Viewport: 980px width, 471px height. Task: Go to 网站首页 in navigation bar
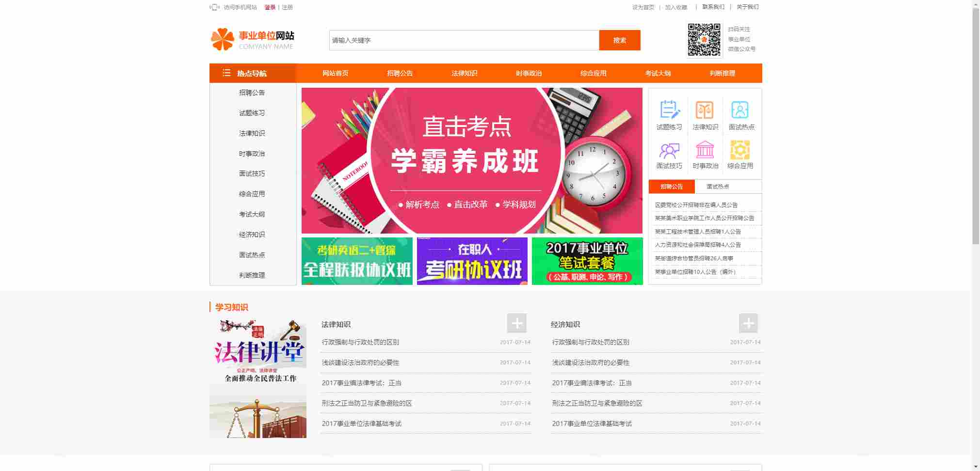coord(335,73)
